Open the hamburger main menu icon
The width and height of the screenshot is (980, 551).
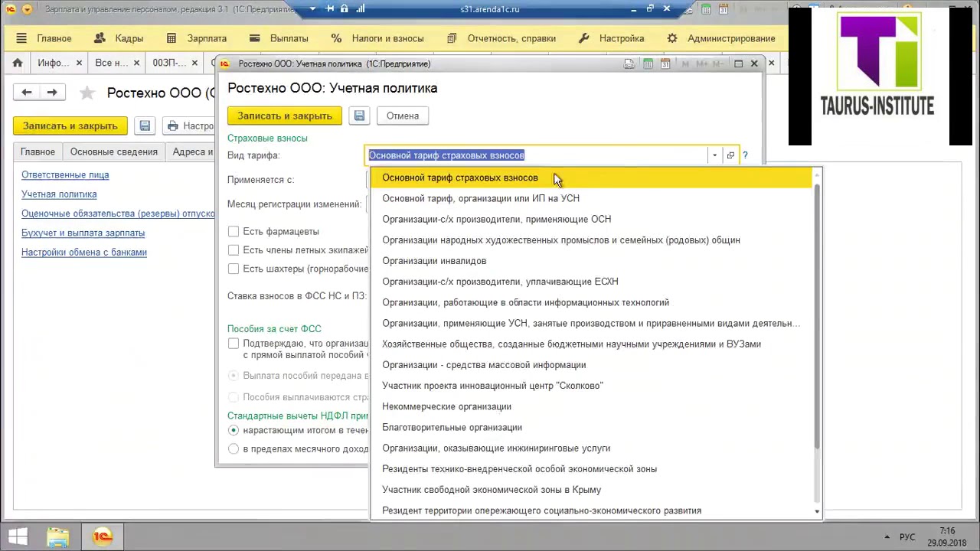point(21,38)
